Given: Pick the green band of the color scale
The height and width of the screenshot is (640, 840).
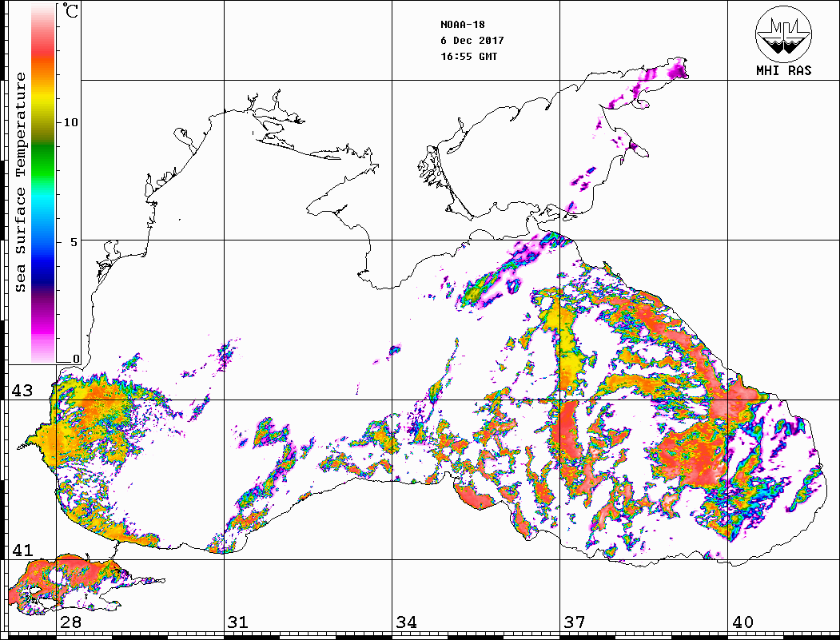Looking at the screenshot, I should pyautogui.click(x=43, y=148).
